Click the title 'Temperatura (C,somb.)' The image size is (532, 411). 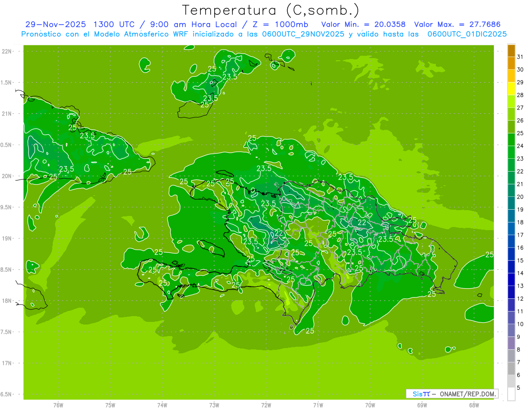point(271,10)
